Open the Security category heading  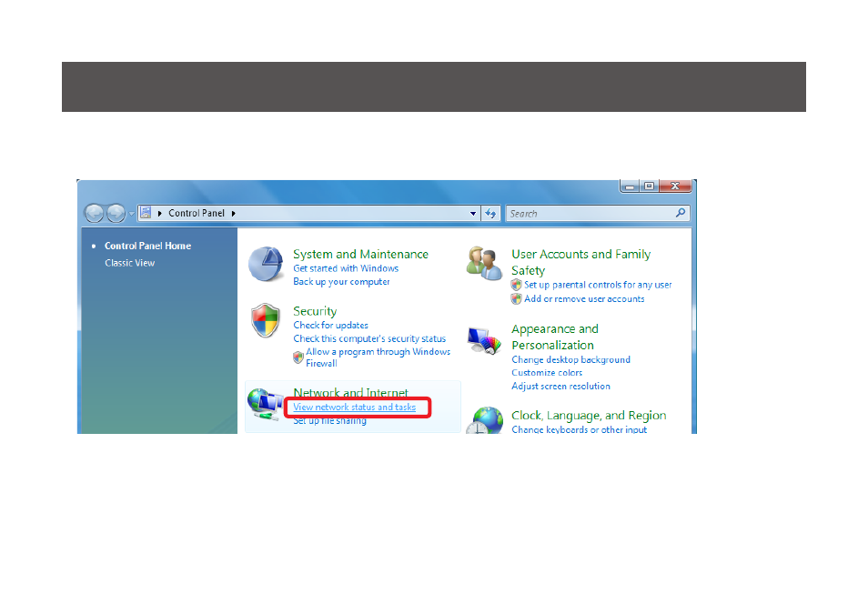coord(315,311)
